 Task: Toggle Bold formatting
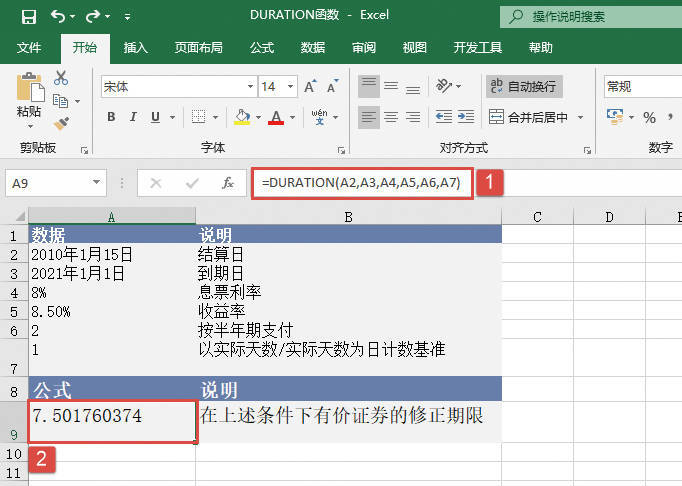pos(111,117)
